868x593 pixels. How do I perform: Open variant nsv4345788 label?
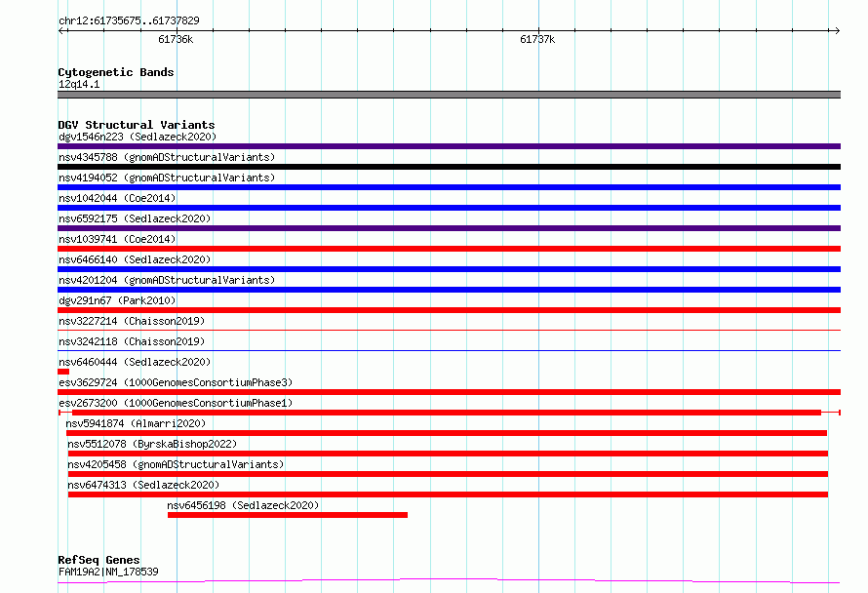(x=167, y=157)
